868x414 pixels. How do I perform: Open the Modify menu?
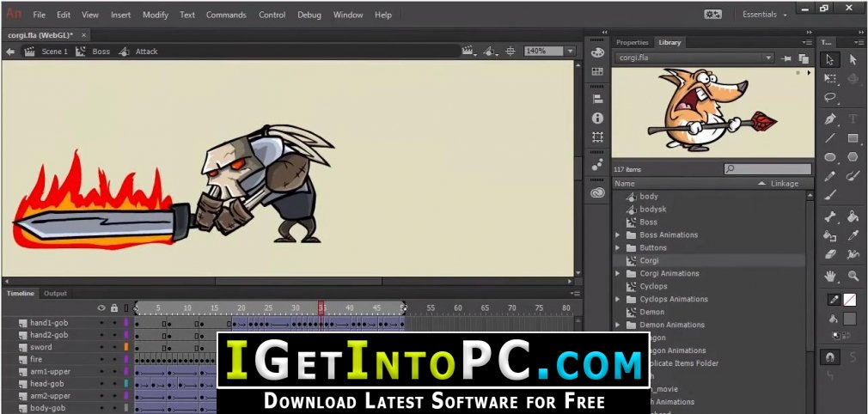156,15
